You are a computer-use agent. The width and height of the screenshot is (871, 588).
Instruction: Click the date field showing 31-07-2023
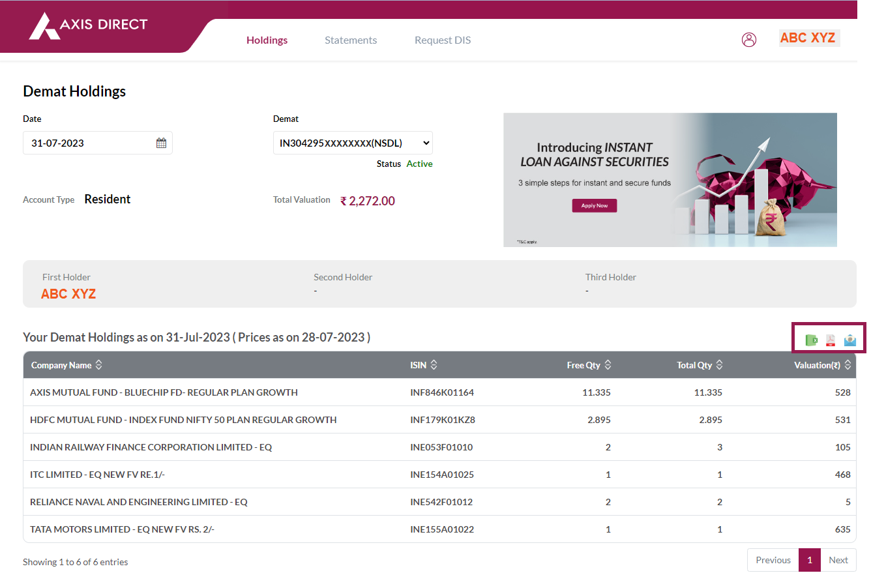98,143
